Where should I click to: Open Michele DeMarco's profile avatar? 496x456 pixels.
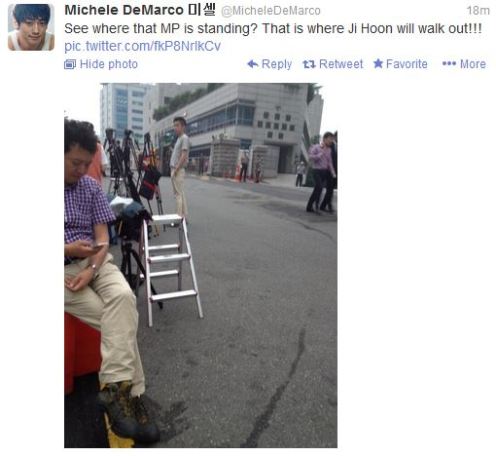click(x=31, y=27)
